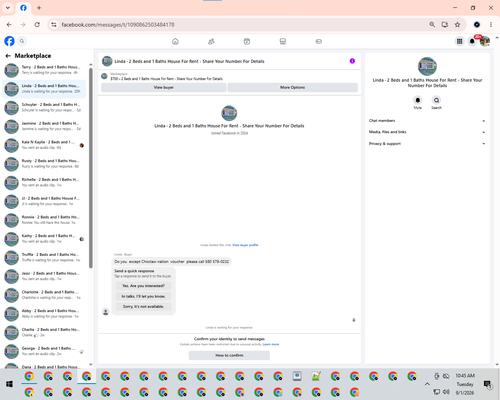
Task: Open the Gaming icon in top navigation
Action: [x=318, y=41]
